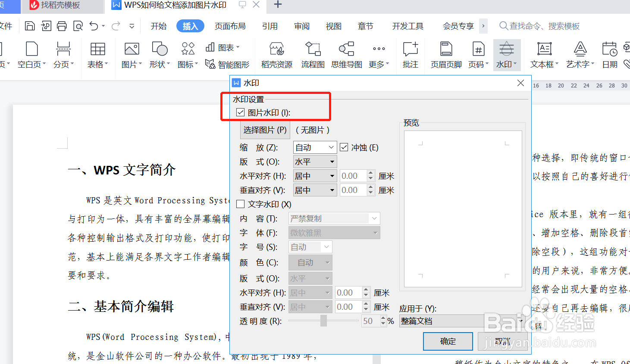Click the Undo arrow icon

(94, 26)
